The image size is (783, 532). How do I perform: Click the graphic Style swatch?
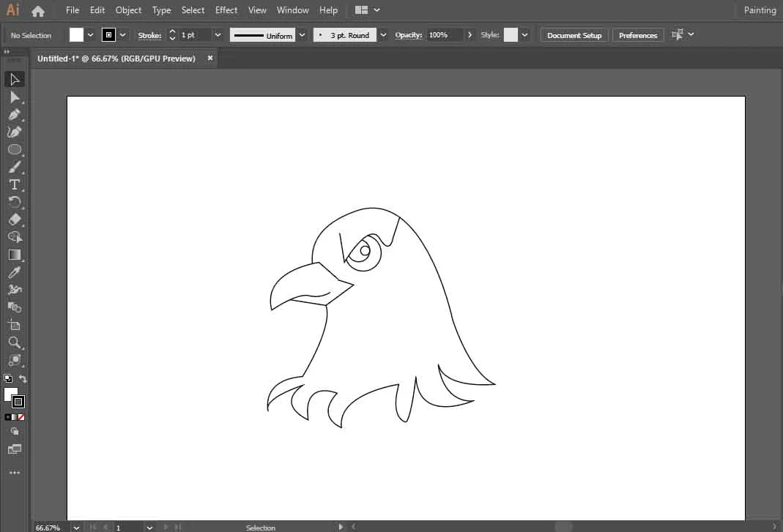click(x=511, y=35)
